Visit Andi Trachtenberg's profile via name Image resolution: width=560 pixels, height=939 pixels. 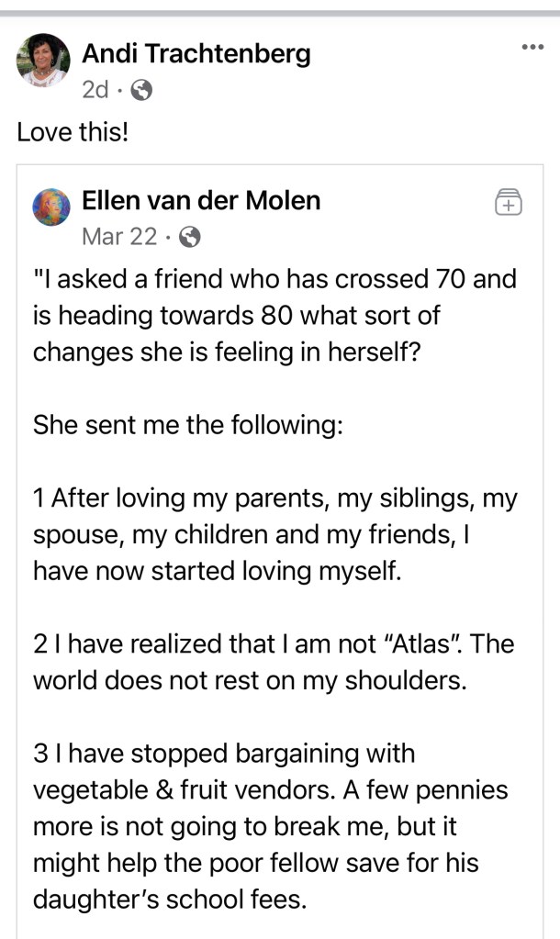point(196,54)
